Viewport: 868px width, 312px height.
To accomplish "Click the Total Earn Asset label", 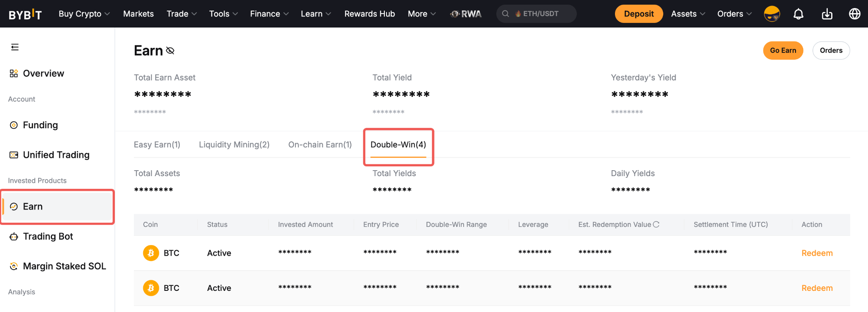I will (165, 77).
